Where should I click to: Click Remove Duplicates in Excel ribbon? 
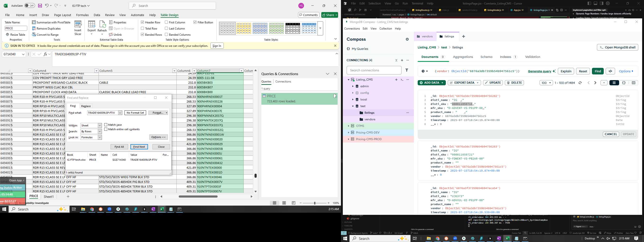pos(46,28)
